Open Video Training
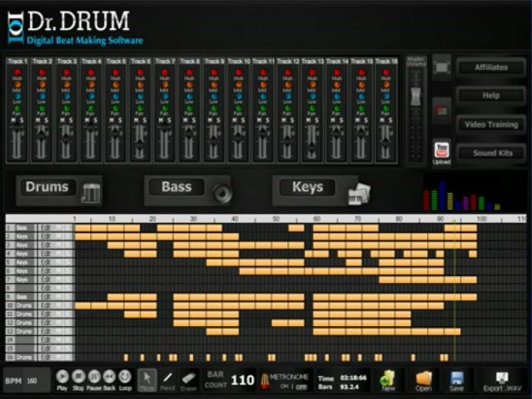This screenshot has width=532, height=399. (491, 125)
